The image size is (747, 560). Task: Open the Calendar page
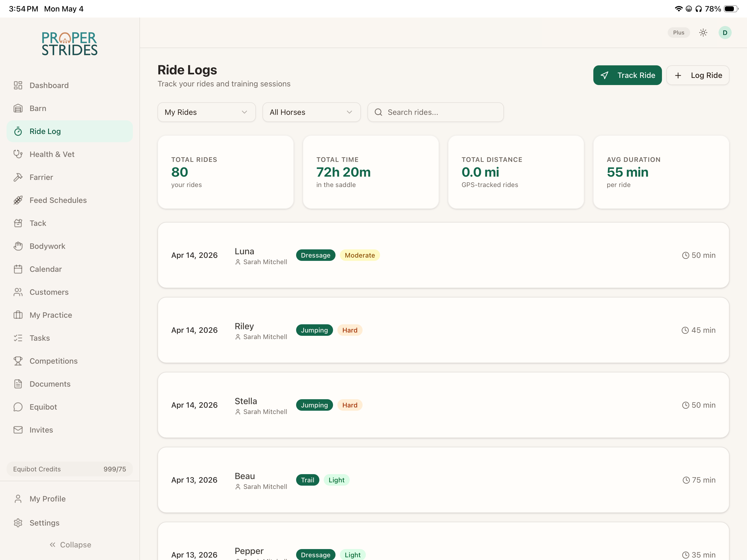click(x=69, y=269)
